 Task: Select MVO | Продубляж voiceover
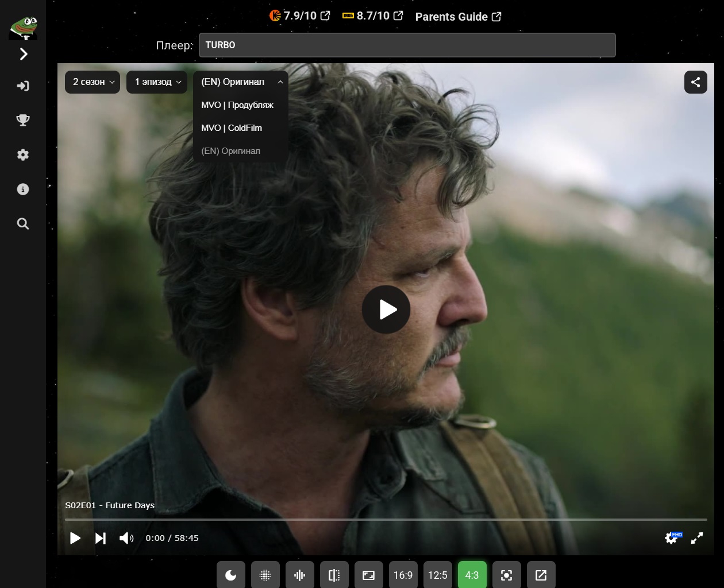click(x=241, y=105)
